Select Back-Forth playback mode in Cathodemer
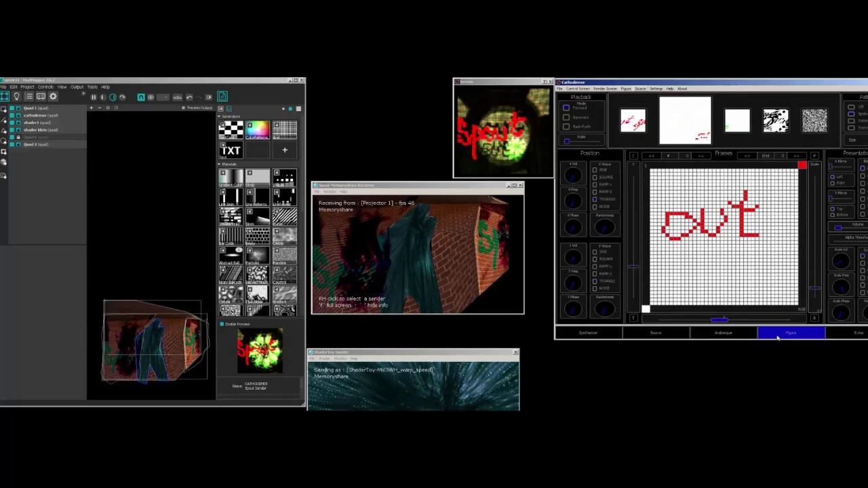The height and width of the screenshot is (488, 868). click(566, 127)
